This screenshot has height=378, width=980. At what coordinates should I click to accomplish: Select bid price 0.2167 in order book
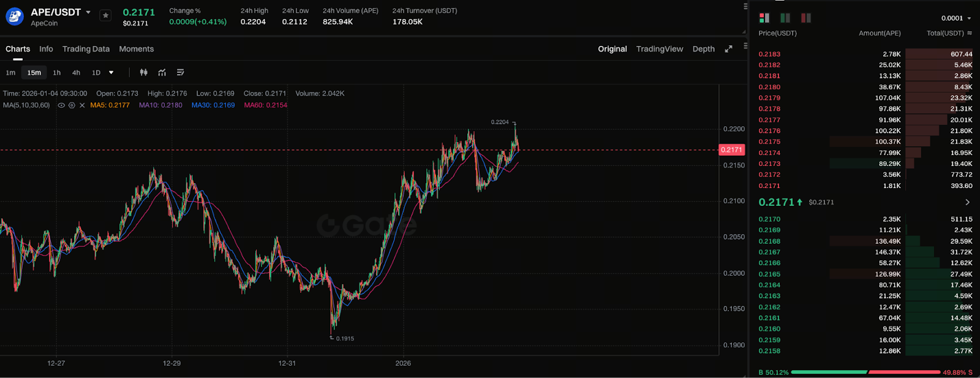pyautogui.click(x=769, y=252)
